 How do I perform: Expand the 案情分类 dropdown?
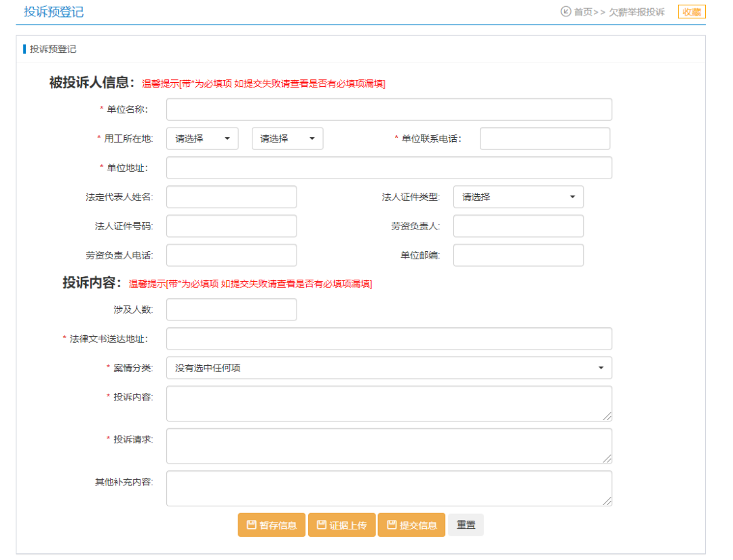[x=389, y=368]
